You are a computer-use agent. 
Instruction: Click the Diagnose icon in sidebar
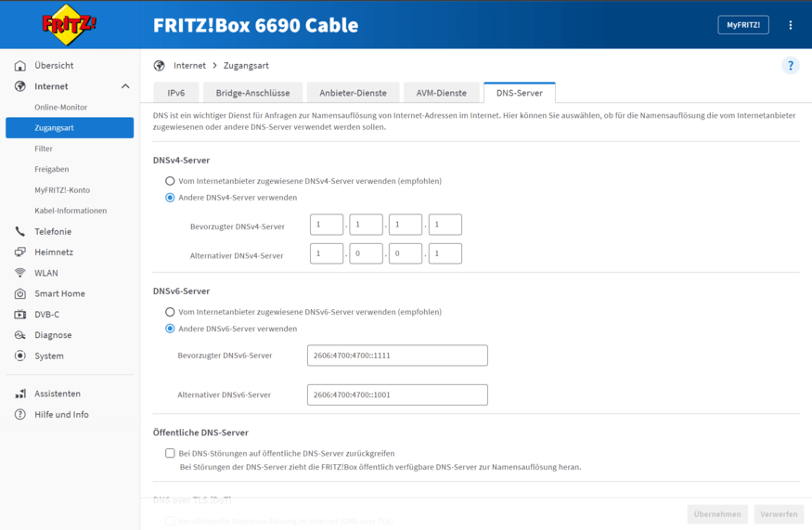(x=20, y=335)
